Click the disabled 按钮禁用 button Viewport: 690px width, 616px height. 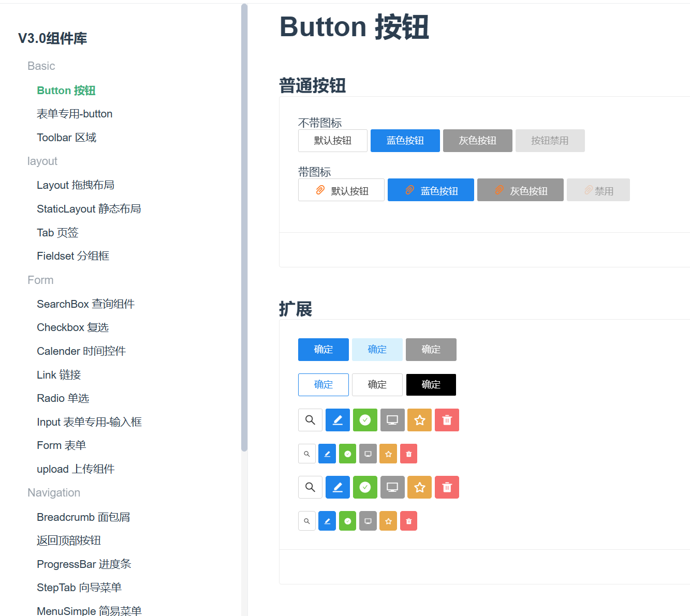tap(550, 141)
